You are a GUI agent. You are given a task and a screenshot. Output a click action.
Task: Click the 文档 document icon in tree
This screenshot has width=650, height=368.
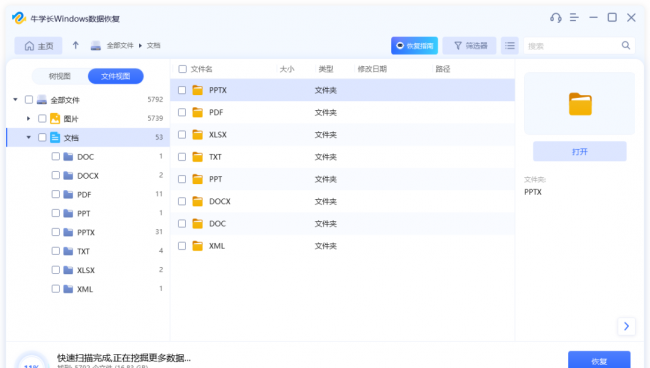[x=55, y=138]
